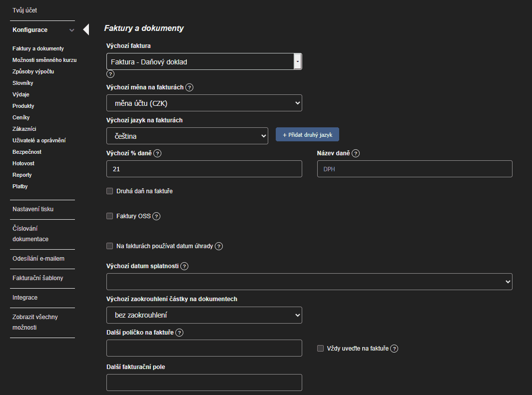
Task: Open Integrace section
Action: 25,298
